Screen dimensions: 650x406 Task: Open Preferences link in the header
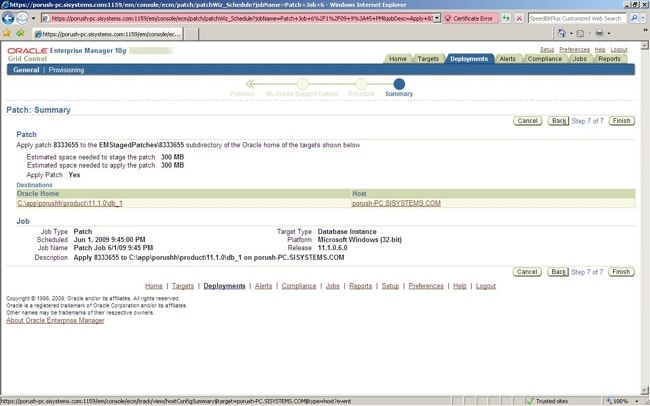(574, 50)
